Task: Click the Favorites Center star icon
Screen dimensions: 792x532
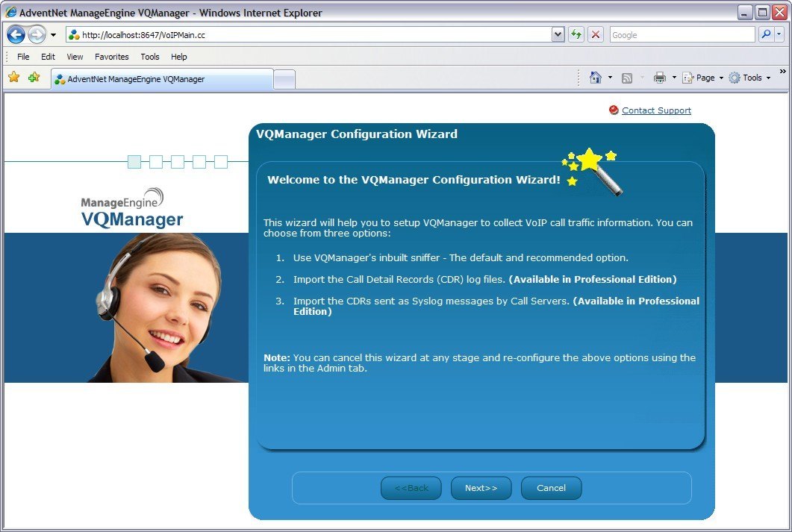Action: (x=14, y=77)
